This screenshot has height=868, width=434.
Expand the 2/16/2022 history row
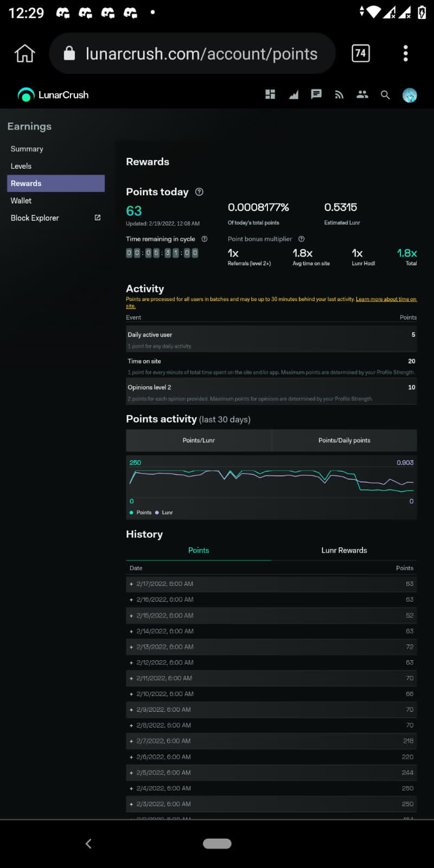pos(271,599)
